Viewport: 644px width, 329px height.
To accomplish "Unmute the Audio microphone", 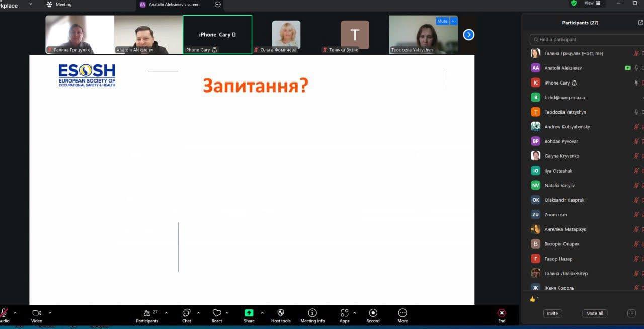I will pos(4,313).
